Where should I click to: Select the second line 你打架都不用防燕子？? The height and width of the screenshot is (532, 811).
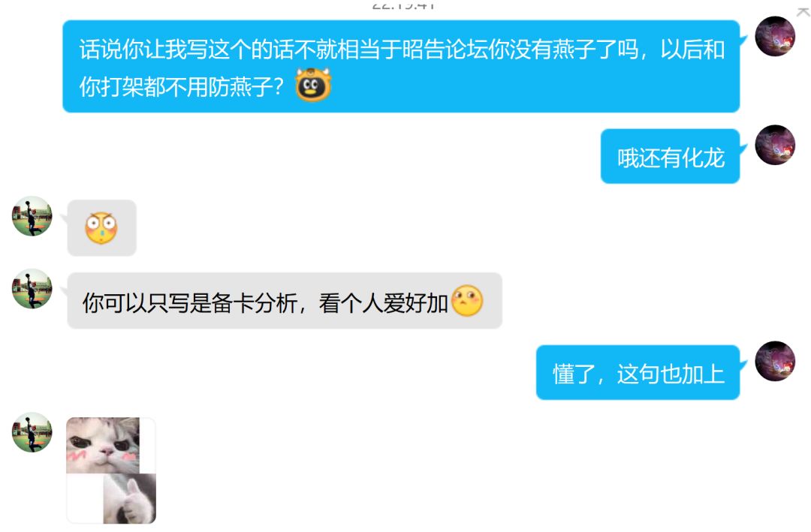click(181, 86)
